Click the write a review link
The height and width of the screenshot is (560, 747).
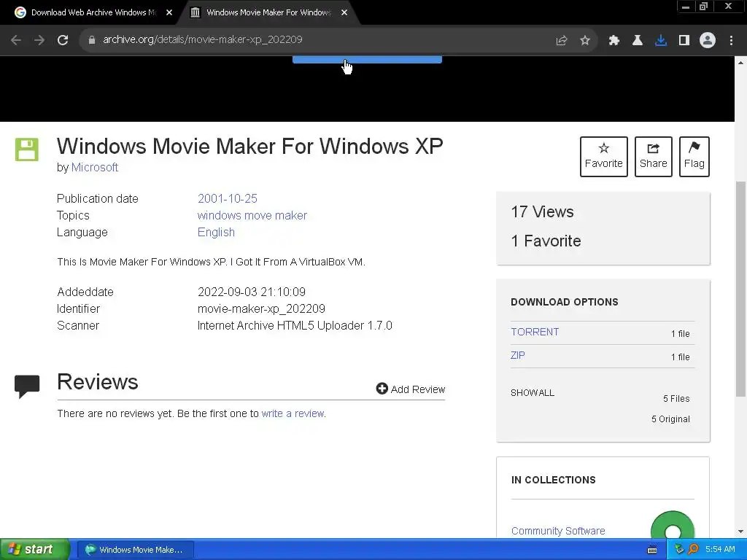coord(293,413)
